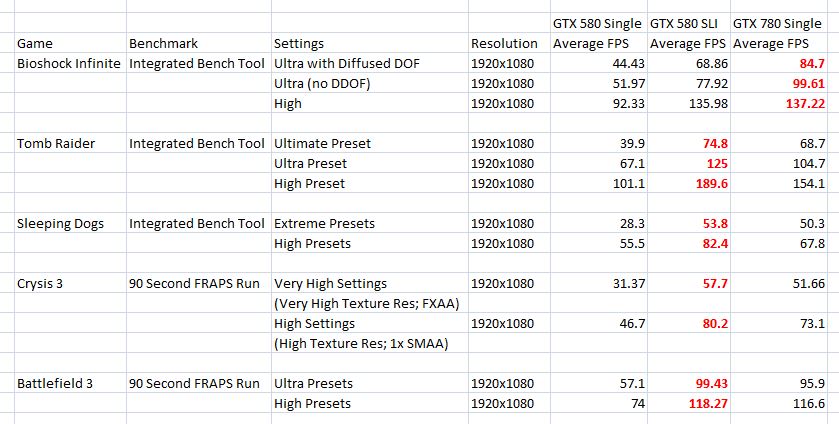Select the 'Crysis 3' cell
This screenshot has width=839, height=424.
pos(70,283)
